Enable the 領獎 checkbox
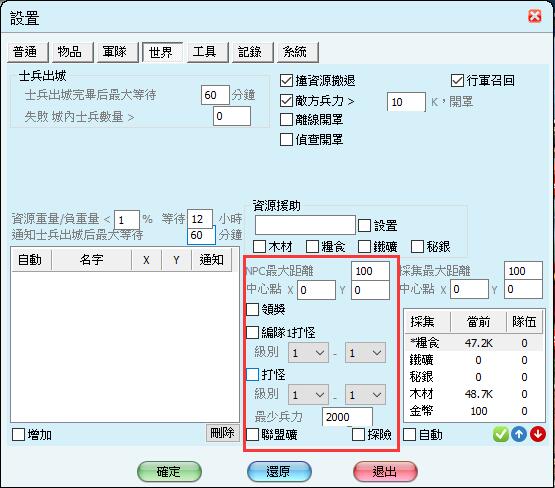555x488 pixels. [252, 309]
